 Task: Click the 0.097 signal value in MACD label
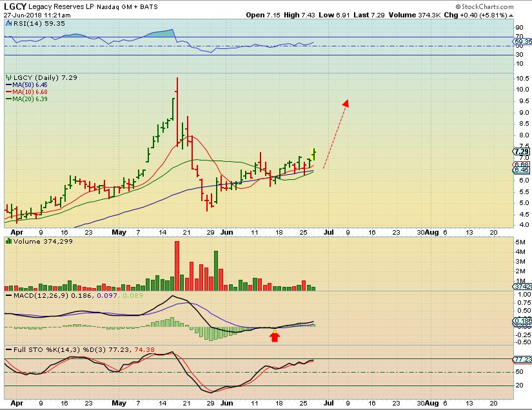[x=107, y=296]
